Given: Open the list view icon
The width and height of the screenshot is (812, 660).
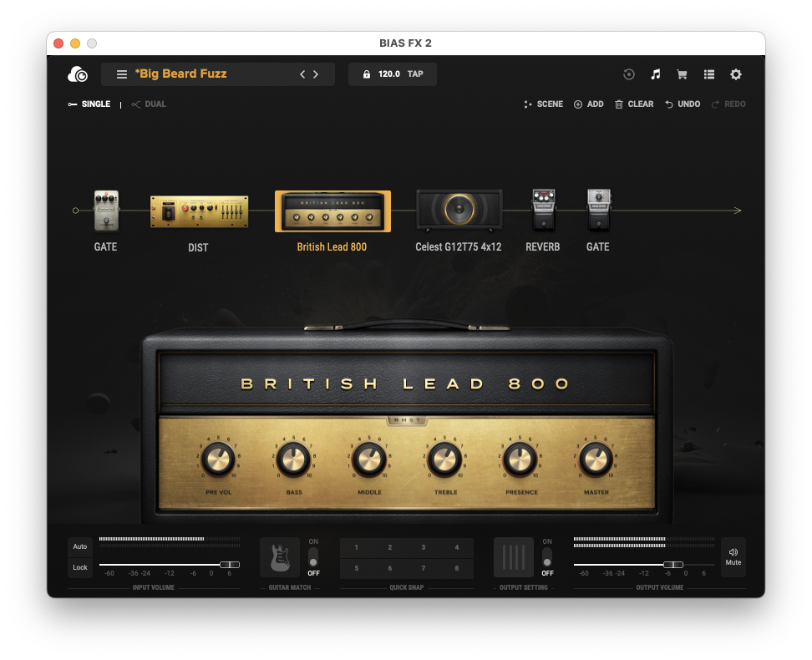Looking at the screenshot, I should [x=709, y=74].
